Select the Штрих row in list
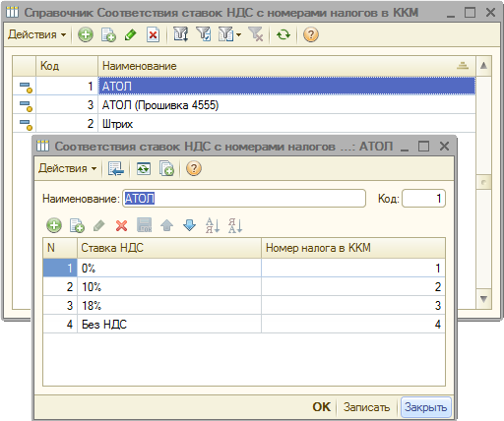Screen dimensions: 504x421 click(x=244, y=124)
